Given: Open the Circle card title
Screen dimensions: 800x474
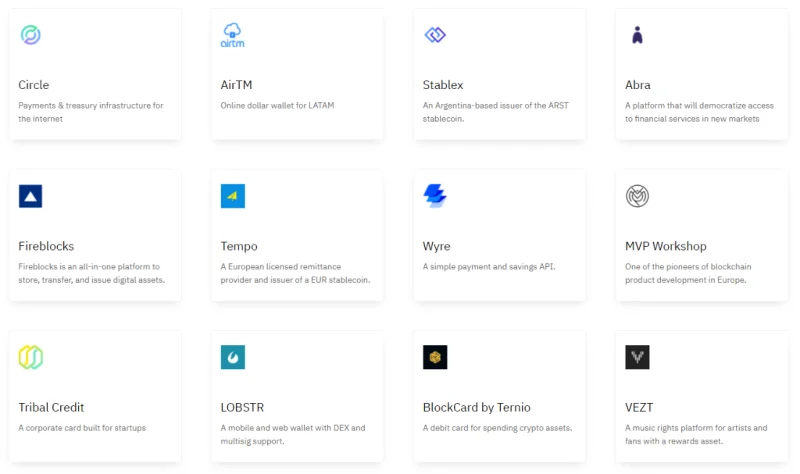Looking at the screenshot, I should pos(34,85).
